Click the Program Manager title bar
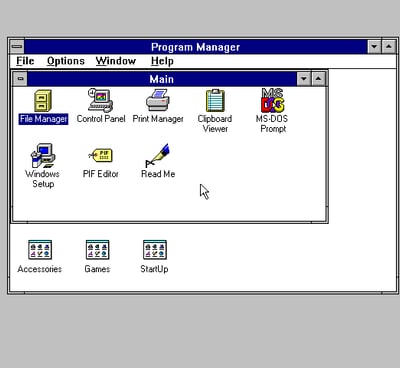 pos(196,47)
